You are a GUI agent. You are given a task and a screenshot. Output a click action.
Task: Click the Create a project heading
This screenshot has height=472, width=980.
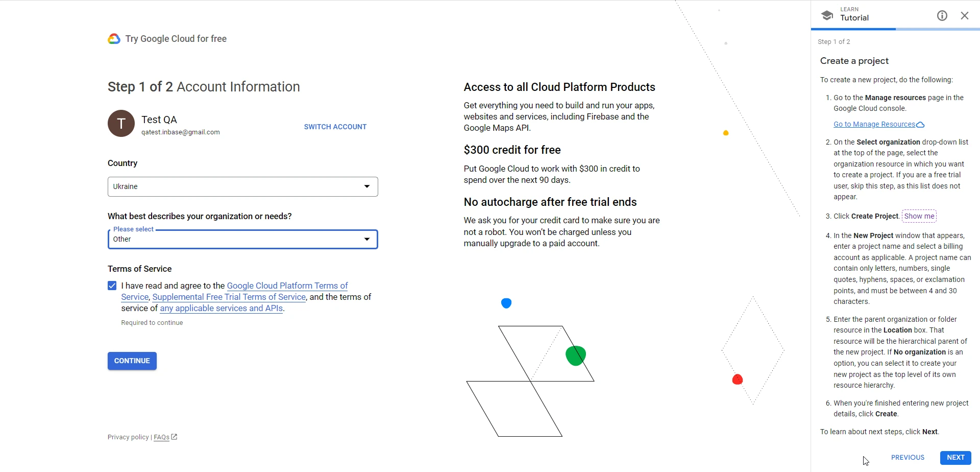point(854,61)
